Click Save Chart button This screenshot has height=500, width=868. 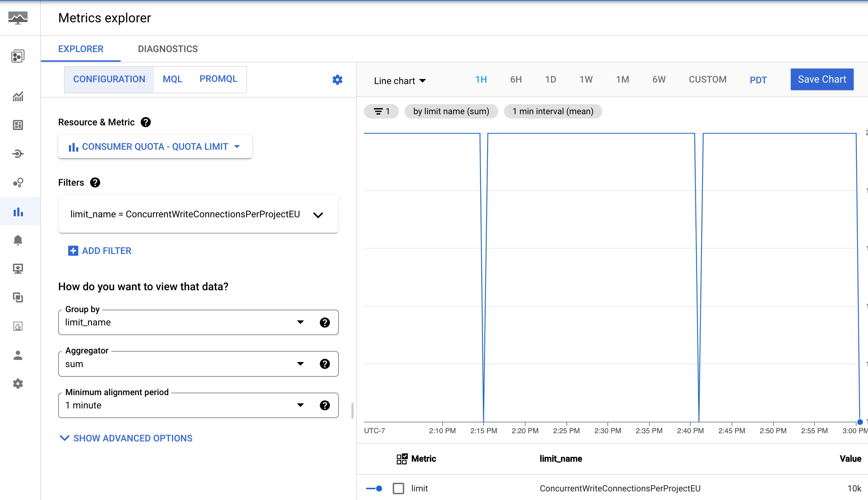coord(823,79)
